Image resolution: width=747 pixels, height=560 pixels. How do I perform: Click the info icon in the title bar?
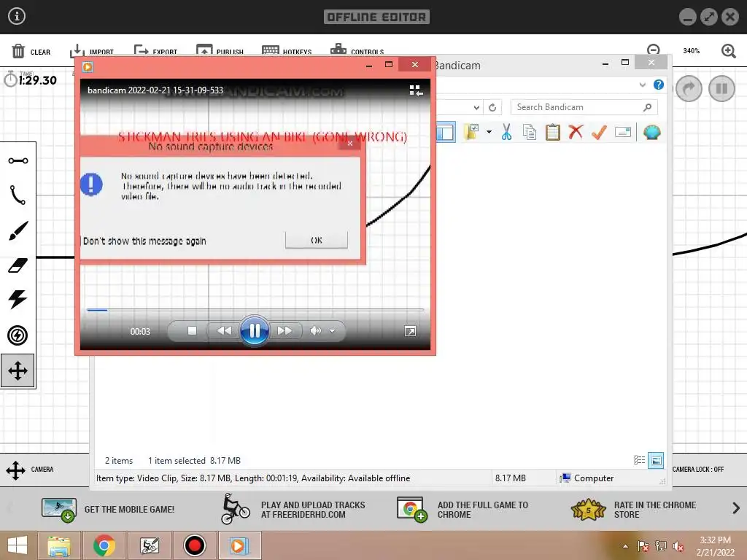(x=17, y=16)
